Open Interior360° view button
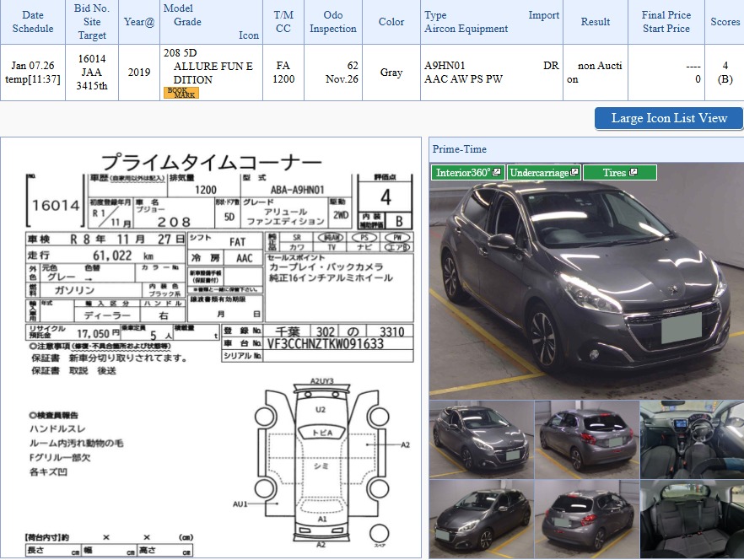The image size is (744, 560). (468, 173)
